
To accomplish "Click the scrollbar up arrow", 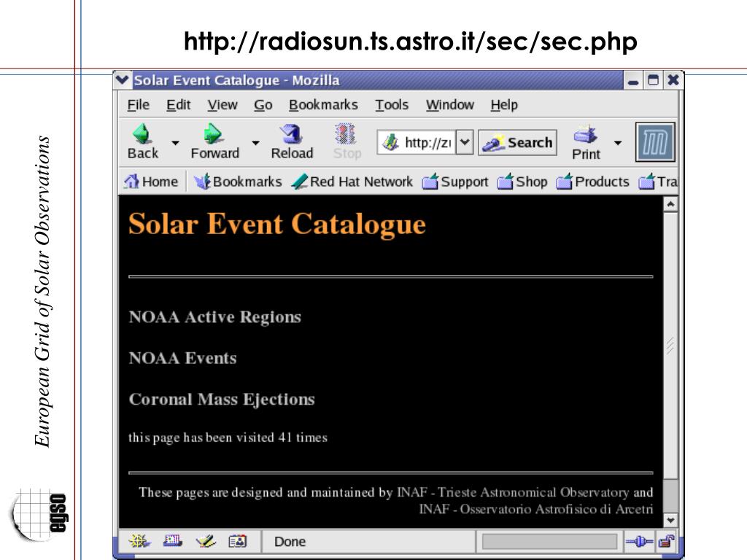I will click(x=670, y=204).
